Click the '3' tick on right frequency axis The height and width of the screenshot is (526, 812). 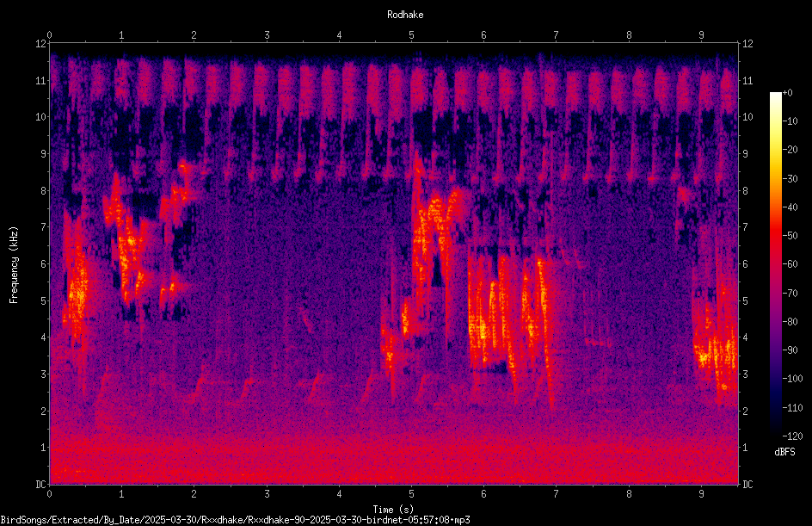coord(745,374)
